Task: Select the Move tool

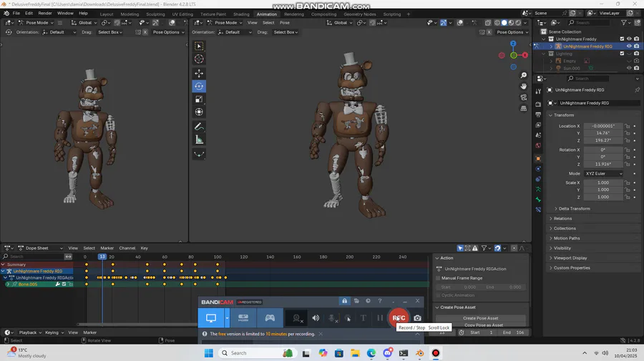Action: point(199,74)
